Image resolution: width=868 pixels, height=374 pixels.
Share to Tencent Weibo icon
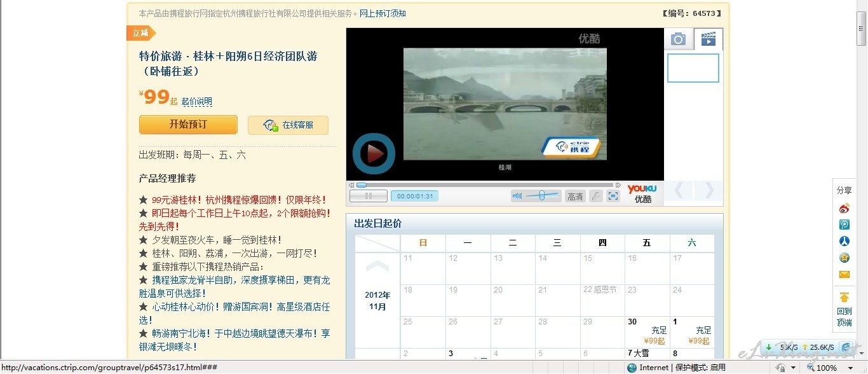click(844, 225)
